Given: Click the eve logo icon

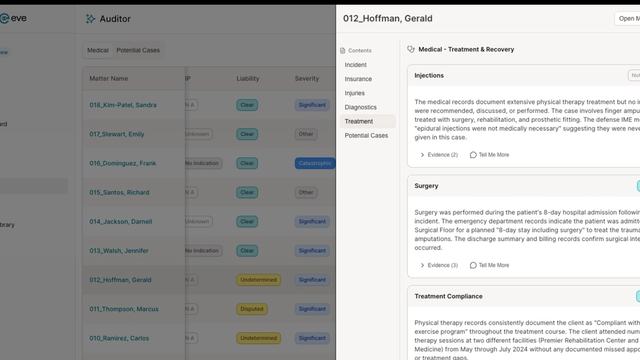Looking at the screenshot, I should (4, 18).
